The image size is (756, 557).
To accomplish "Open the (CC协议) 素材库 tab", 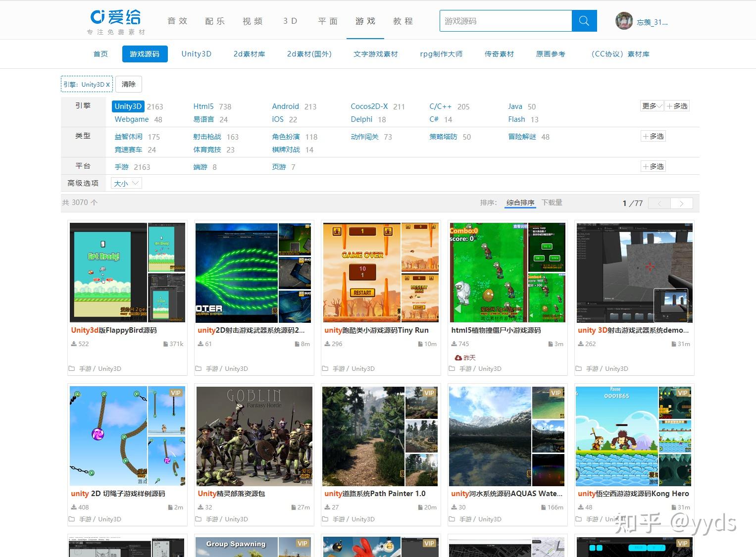I will click(619, 54).
